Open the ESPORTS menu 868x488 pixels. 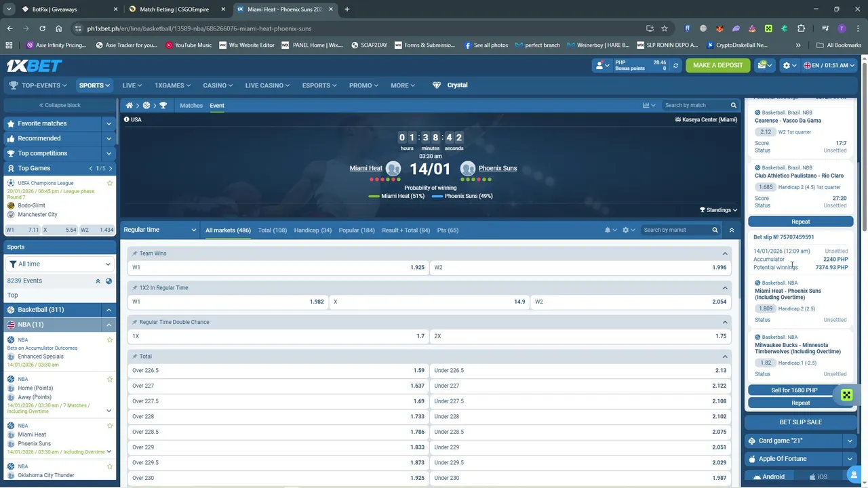[320, 85]
